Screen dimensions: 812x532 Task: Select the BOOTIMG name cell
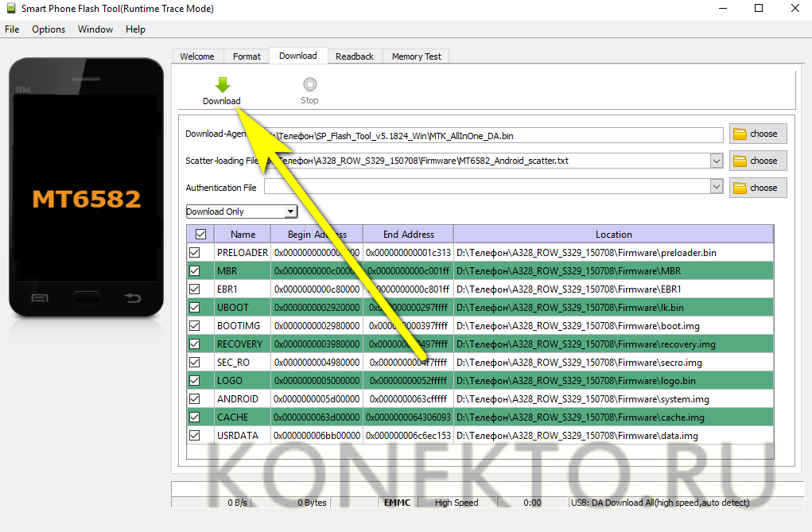click(243, 325)
